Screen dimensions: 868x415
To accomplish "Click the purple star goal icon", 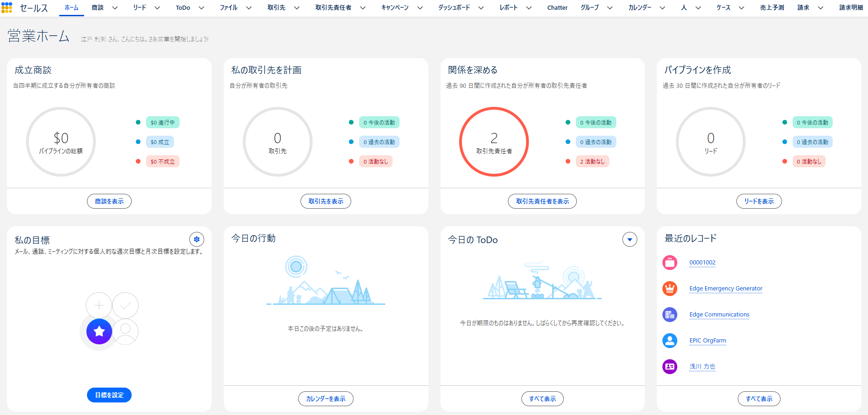I will (99, 331).
